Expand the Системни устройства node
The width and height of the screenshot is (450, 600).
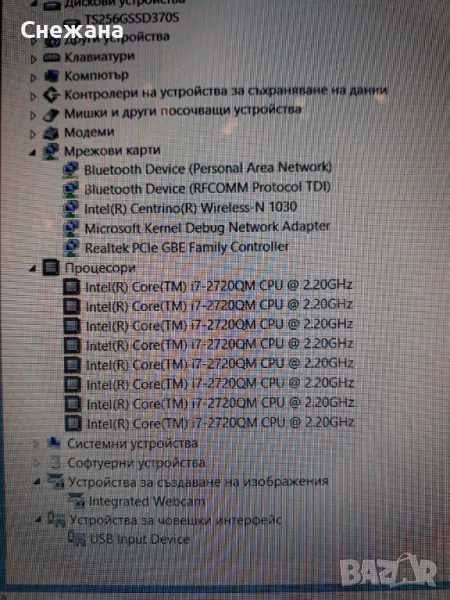click(x=36, y=444)
